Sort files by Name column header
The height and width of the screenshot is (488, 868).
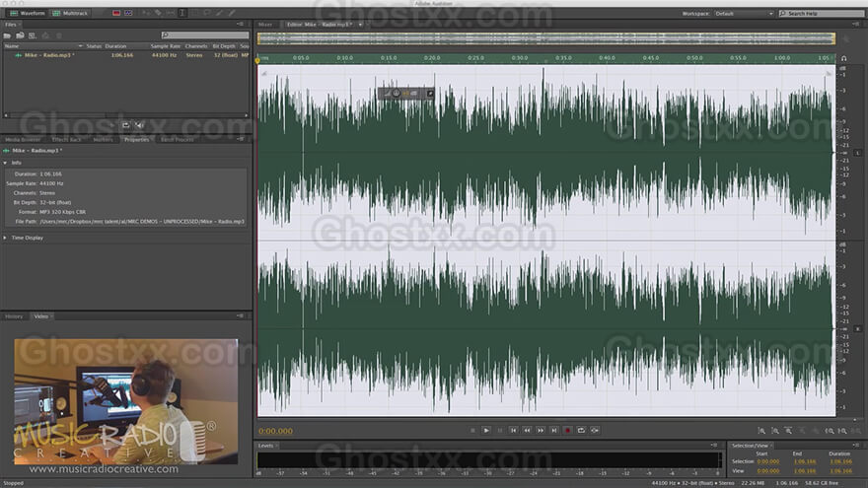12,46
